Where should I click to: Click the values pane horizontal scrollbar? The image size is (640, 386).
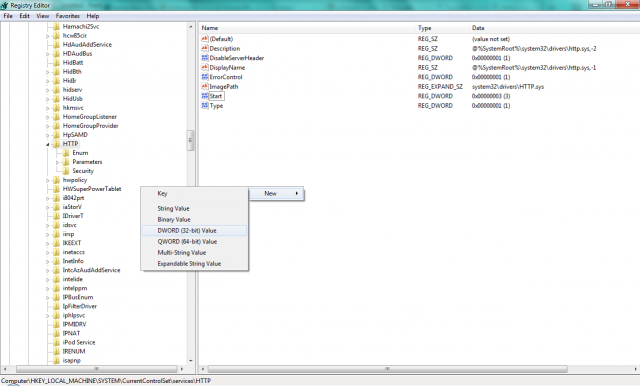tap(387, 369)
